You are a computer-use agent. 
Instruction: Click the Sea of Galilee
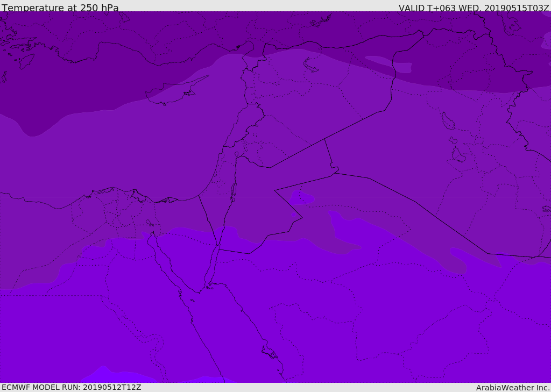coord(236,155)
